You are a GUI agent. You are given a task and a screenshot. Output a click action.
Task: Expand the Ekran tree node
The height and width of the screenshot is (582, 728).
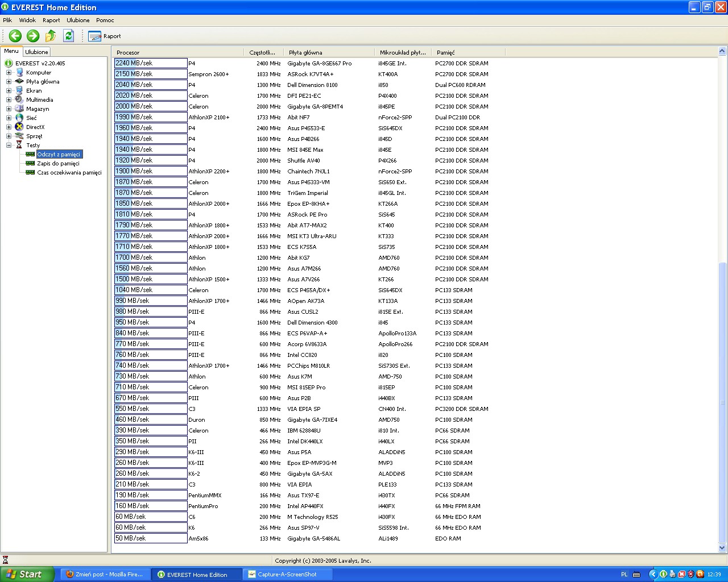[x=9, y=90]
